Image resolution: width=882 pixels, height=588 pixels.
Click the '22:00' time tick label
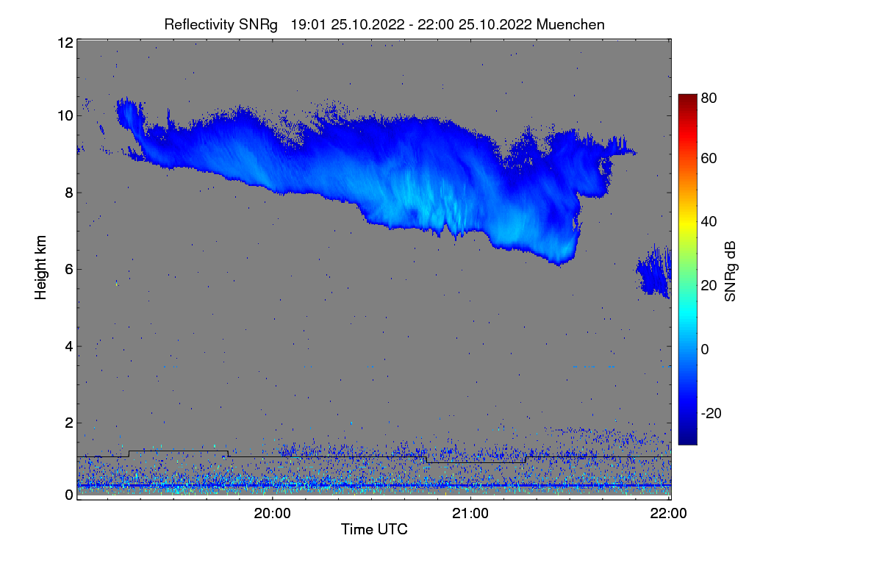pos(669,514)
